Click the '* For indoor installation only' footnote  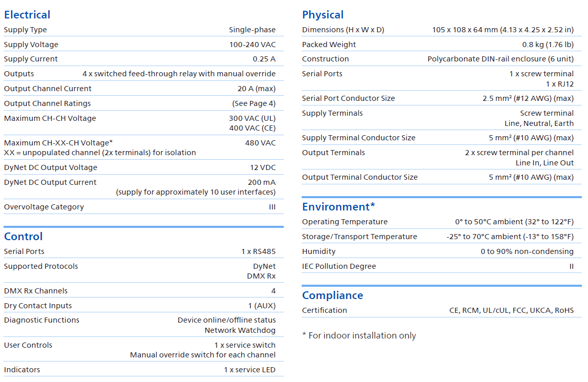tap(359, 335)
